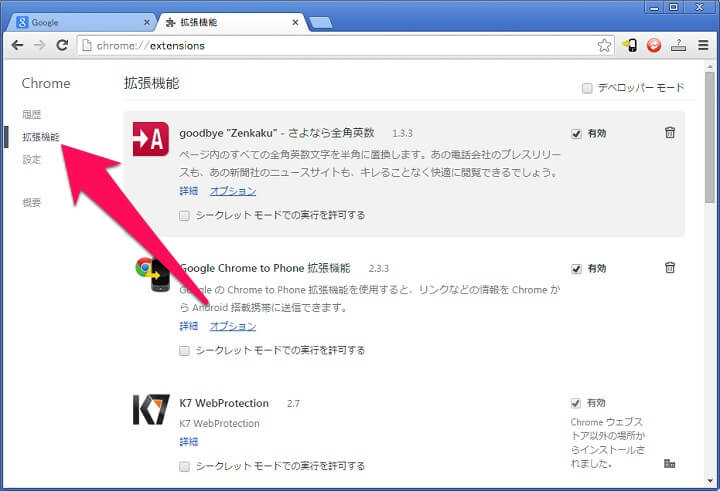
Task: Delete goodbye Zenkaku extension via trash icon
Action: [x=670, y=133]
